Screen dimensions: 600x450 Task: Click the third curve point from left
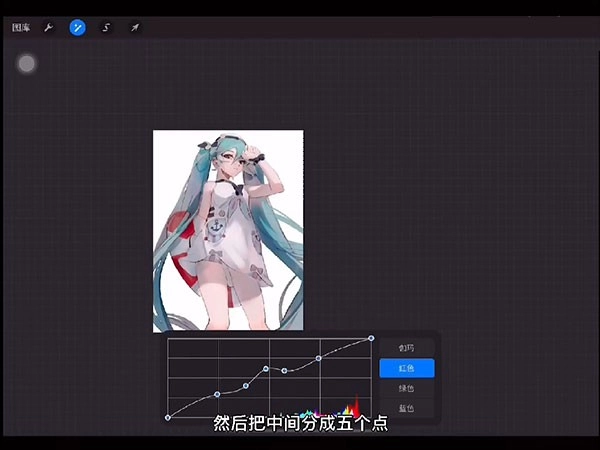pos(245,385)
